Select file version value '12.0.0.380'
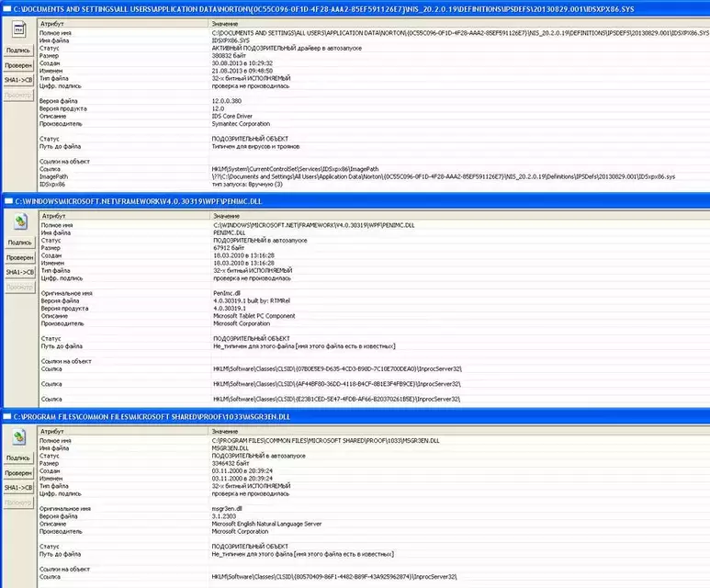 [x=226, y=101]
